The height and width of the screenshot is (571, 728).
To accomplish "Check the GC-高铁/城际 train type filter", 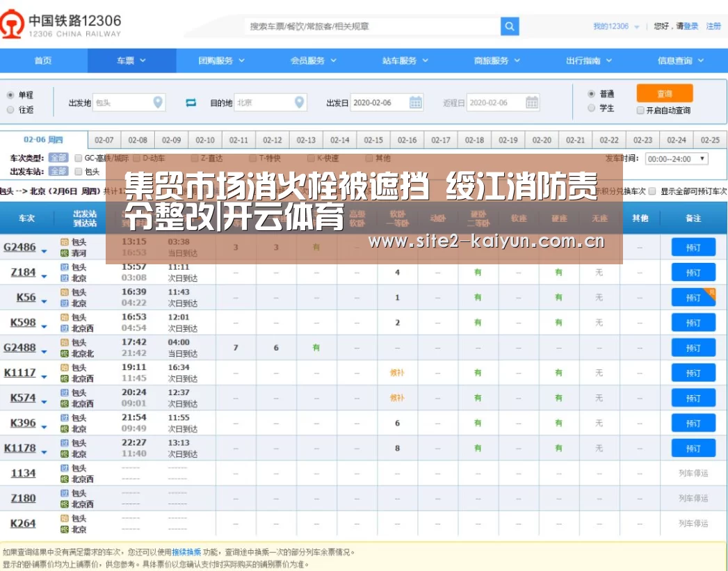I will coord(79,159).
